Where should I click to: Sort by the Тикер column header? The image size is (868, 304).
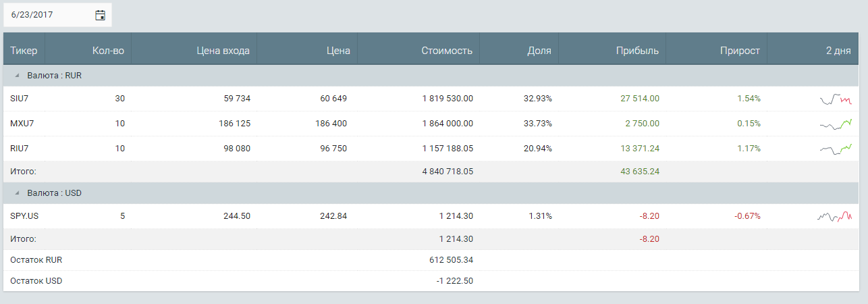(24, 51)
